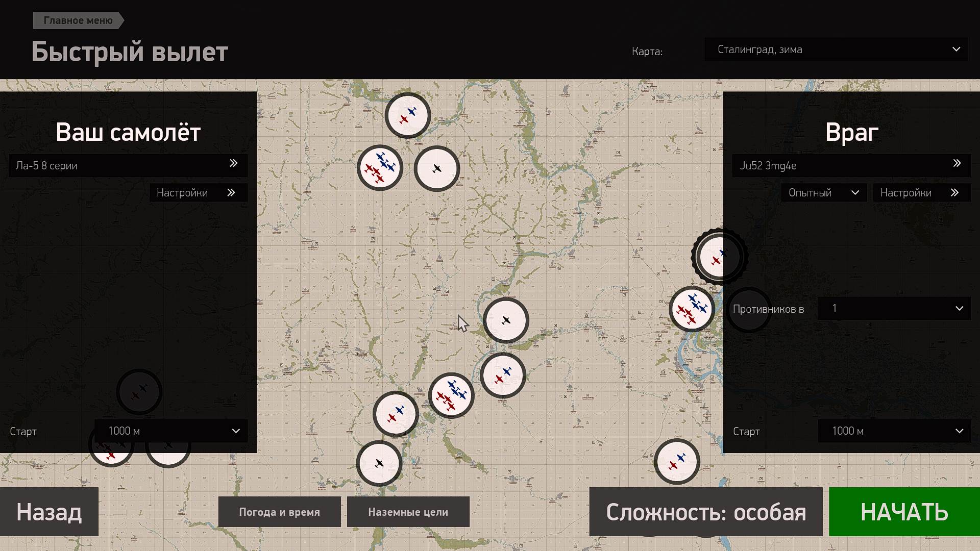Open enemy Старт altitude dropdown
Viewport: 980px width, 551px height.
tap(894, 431)
